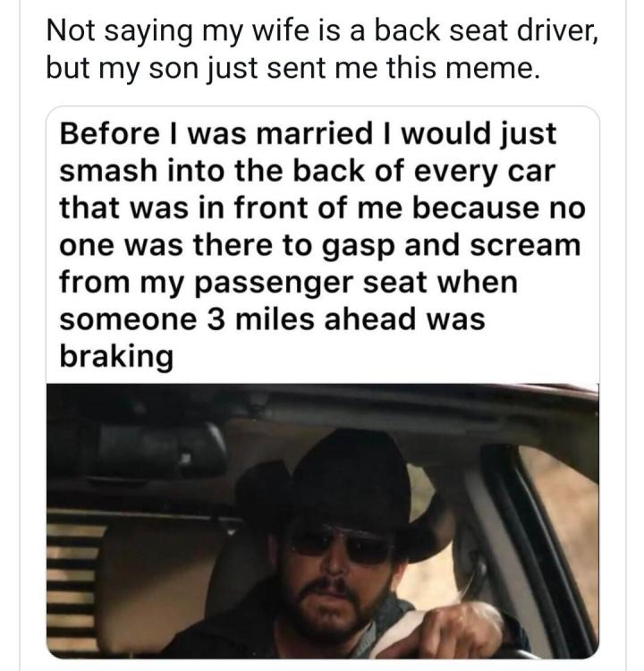Click the word "braking" in the caption

click(114, 356)
